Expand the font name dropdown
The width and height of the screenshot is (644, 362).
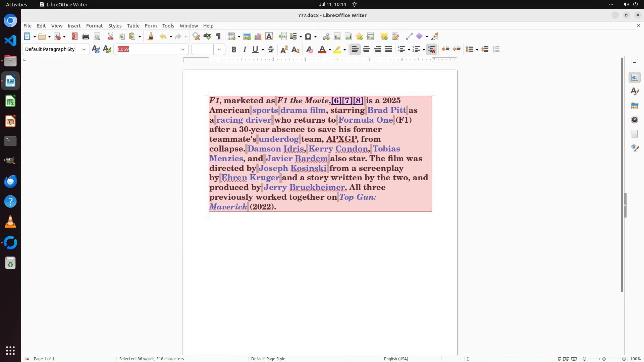click(183, 49)
